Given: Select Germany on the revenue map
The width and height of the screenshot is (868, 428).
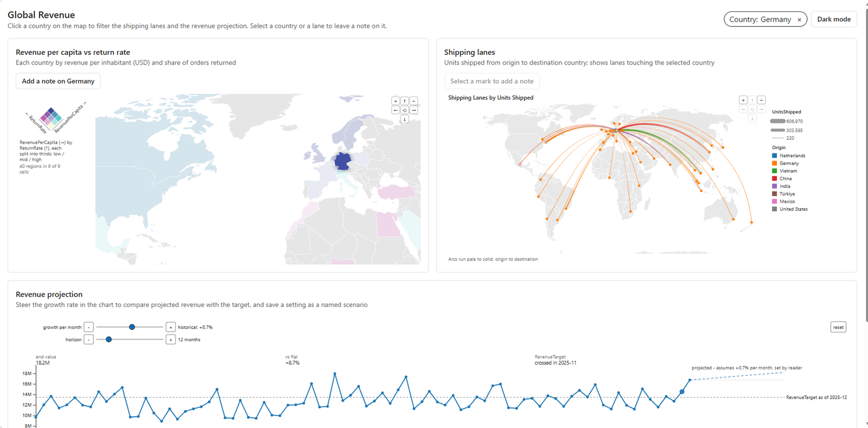Looking at the screenshot, I should [343, 161].
